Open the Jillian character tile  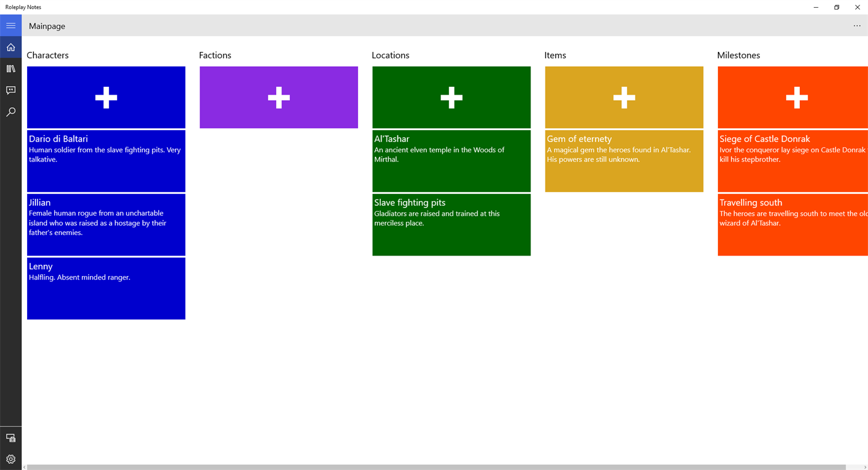click(x=106, y=225)
